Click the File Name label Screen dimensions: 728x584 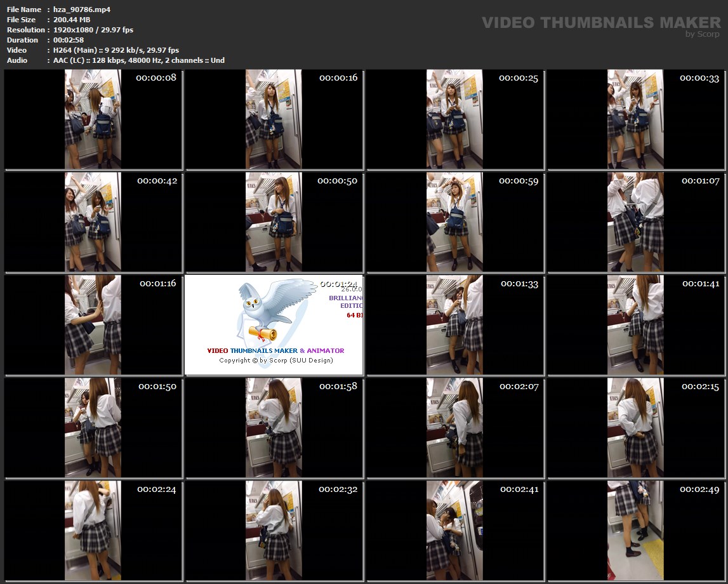[23, 10]
